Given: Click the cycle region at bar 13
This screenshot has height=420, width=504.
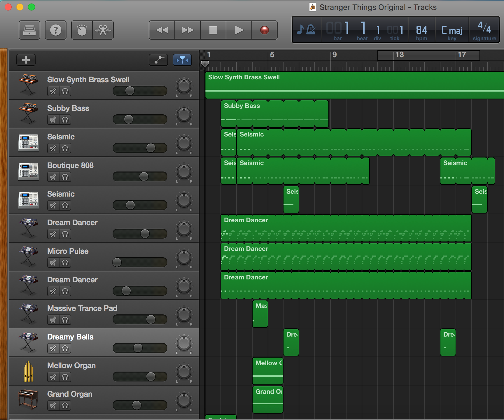Looking at the screenshot, I should [x=428, y=55].
